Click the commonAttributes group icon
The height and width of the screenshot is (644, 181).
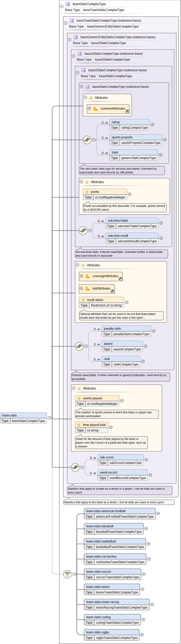[x=95, y=109]
